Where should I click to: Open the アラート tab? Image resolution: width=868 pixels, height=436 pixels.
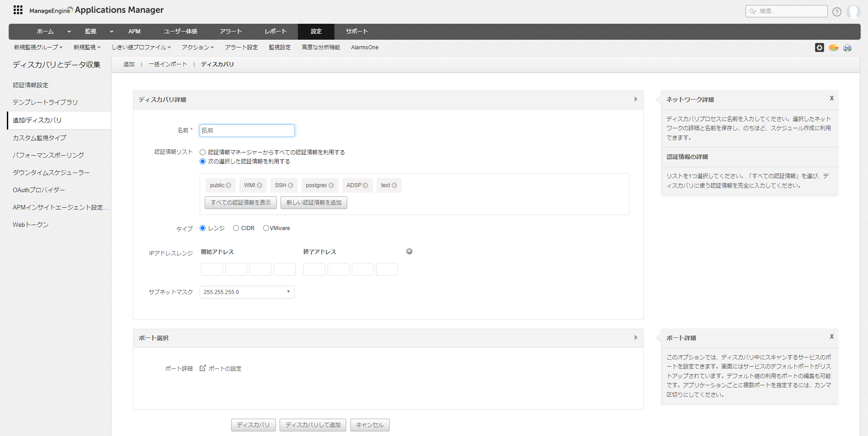point(231,32)
